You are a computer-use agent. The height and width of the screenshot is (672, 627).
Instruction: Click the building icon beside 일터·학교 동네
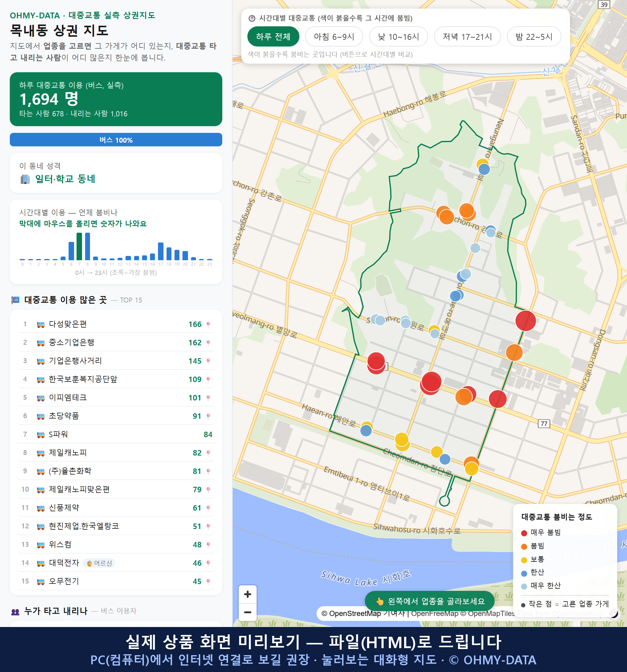[25, 179]
